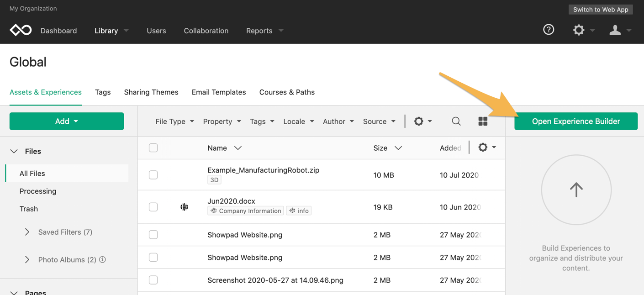Click the green Add button
Image resolution: width=644 pixels, height=295 pixels.
[67, 121]
